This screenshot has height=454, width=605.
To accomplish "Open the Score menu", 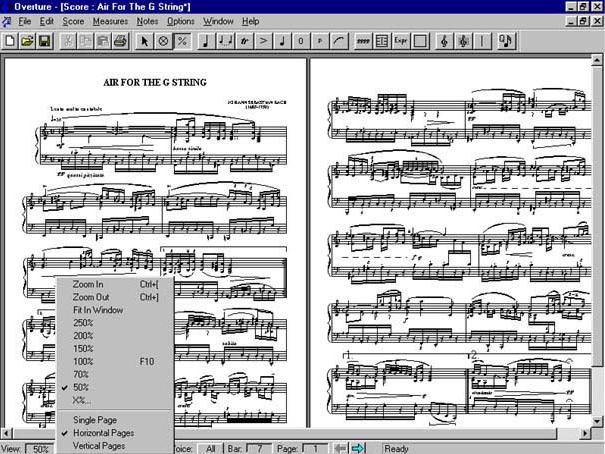I will [73, 21].
